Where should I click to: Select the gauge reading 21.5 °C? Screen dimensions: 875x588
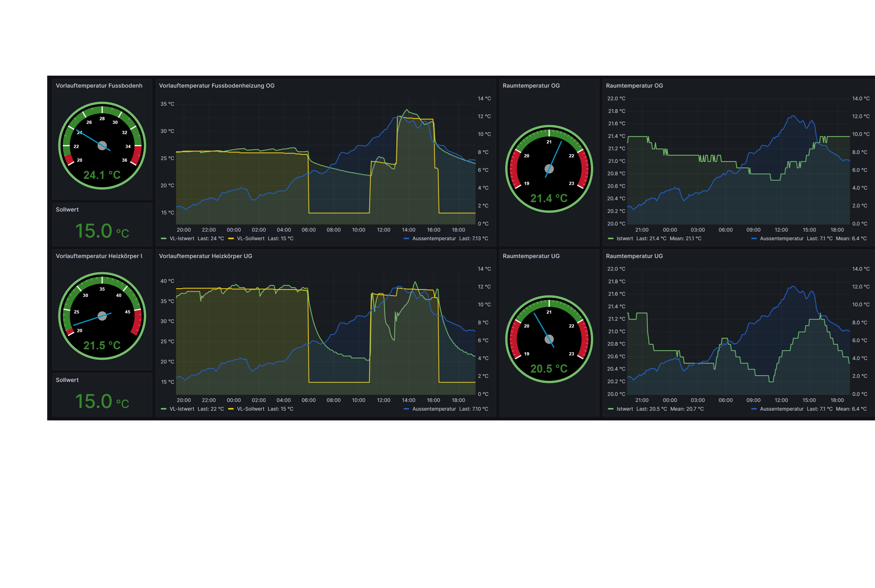click(102, 345)
